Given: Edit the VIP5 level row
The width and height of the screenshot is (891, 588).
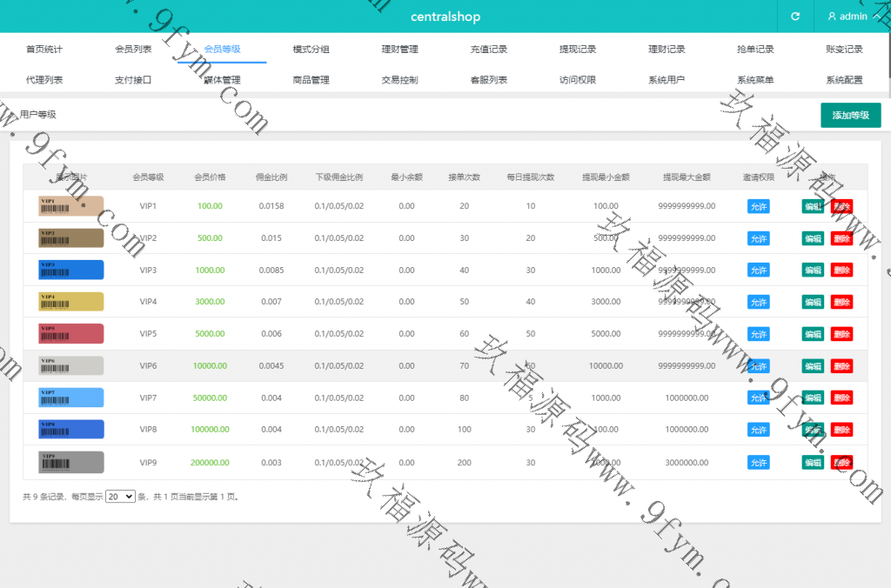Looking at the screenshot, I should pyautogui.click(x=813, y=334).
